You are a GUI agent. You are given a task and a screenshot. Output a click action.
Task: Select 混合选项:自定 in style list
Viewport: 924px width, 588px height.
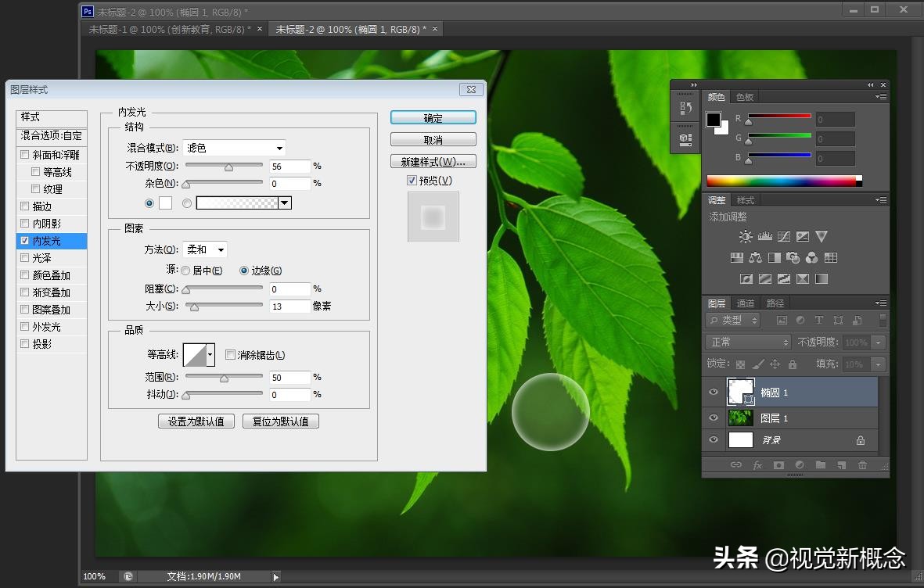click(52, 135)
